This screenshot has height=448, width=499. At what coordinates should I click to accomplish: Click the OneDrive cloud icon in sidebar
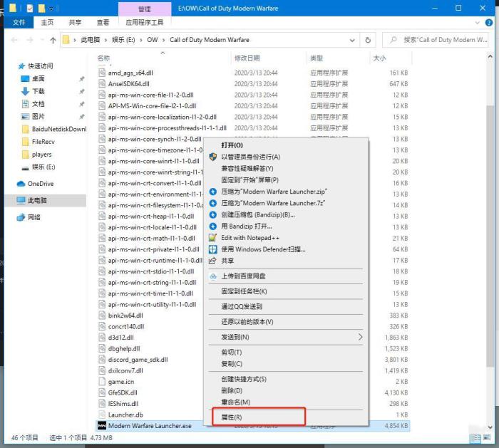[21, 184]
